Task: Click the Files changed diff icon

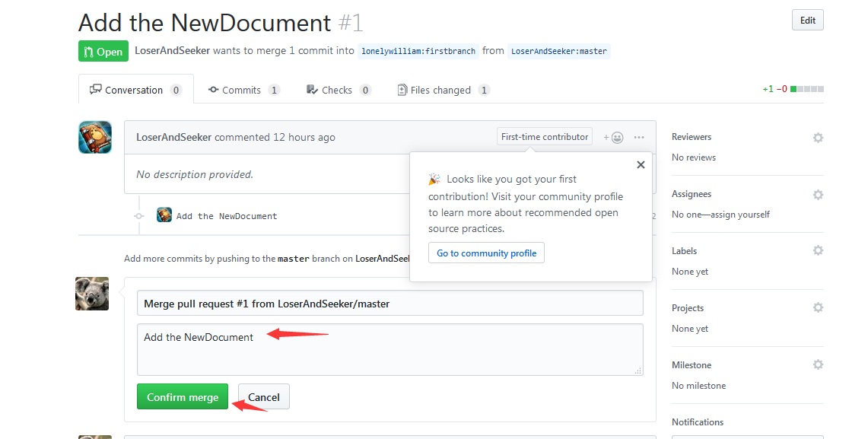Action: coord(402,90)
